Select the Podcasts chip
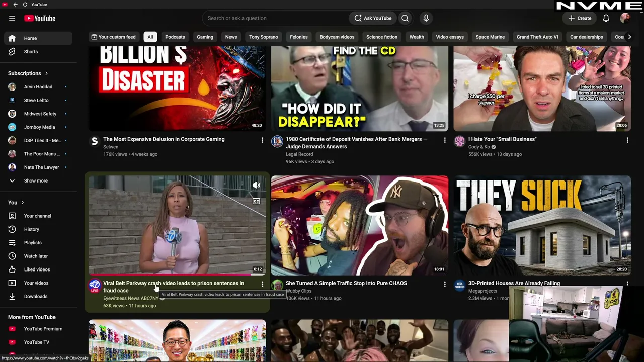Image resolution: width=644 pixels, height=362 pixels. [x=175, y=37]
